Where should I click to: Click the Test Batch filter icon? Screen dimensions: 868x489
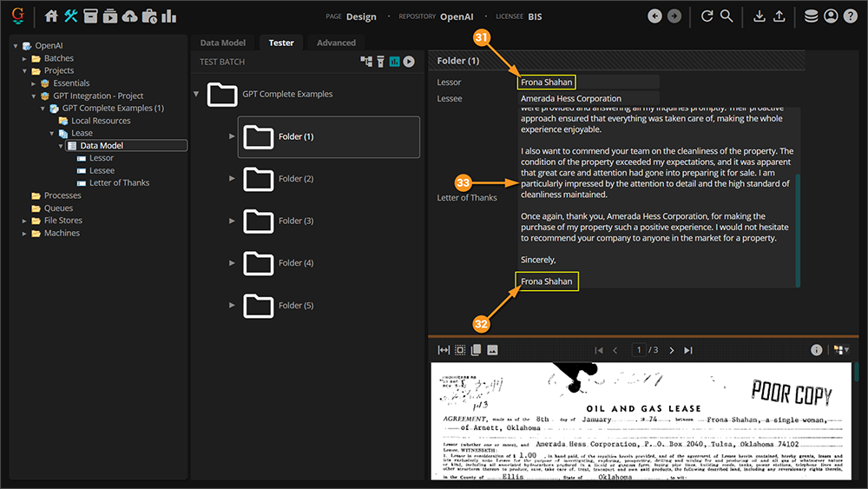tap(380, 62)
